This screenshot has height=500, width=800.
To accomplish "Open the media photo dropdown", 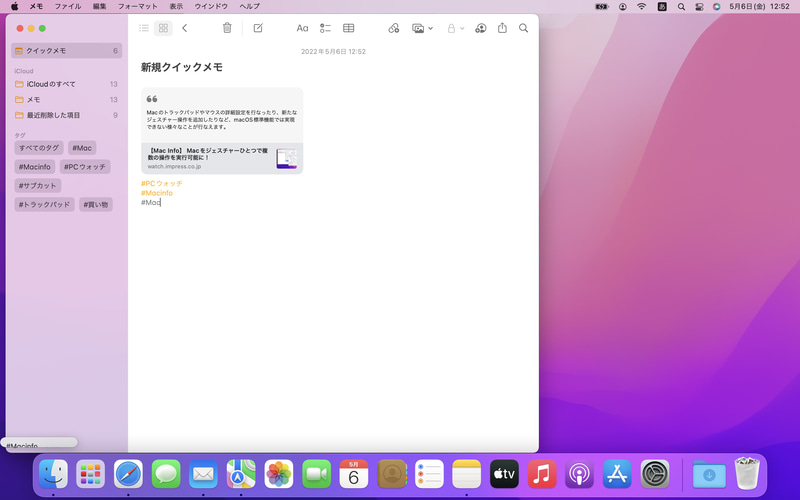I will (422, 28).
